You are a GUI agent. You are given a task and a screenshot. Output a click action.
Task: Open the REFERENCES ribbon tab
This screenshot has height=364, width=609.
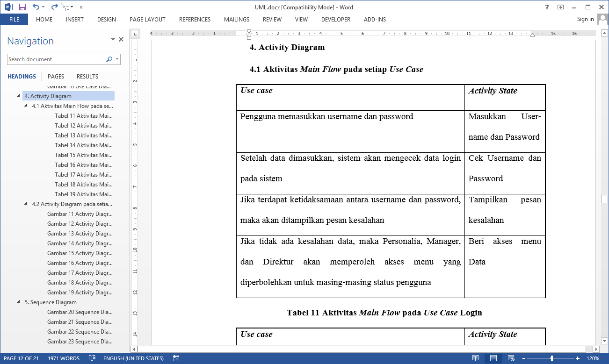195,20
